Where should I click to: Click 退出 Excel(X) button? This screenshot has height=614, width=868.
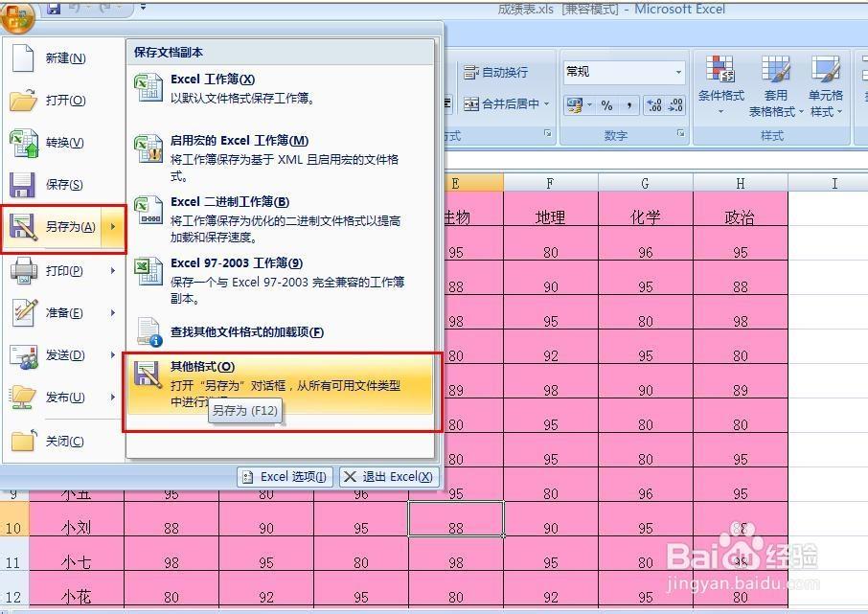pyautogui.click(x=389, y=477)
